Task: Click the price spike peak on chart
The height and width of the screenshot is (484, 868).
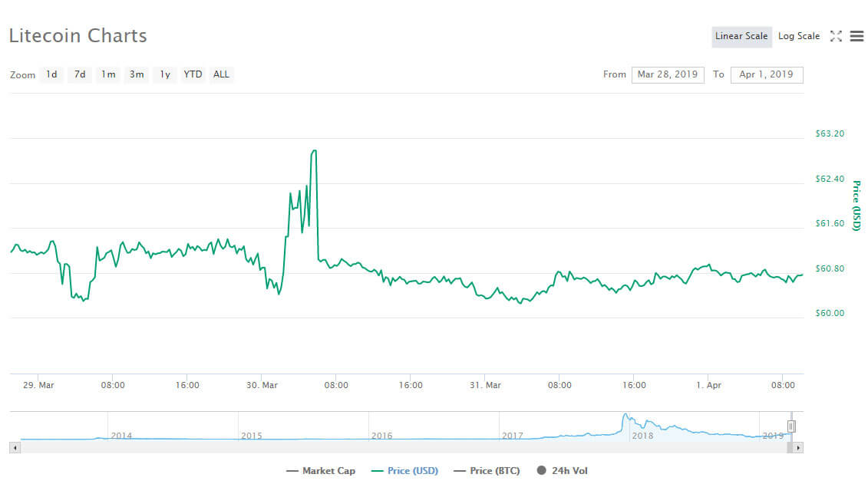Action: tap(315, 150)
